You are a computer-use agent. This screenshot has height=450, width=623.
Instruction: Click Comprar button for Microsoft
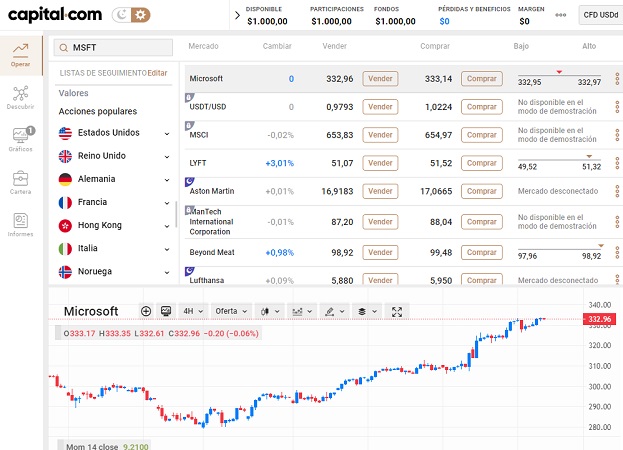click(482, 79)
